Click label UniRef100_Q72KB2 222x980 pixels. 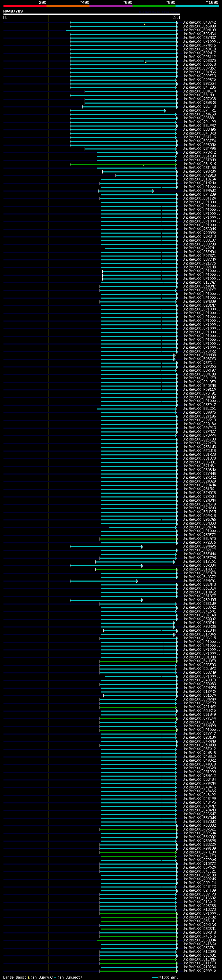pos(199,917)
